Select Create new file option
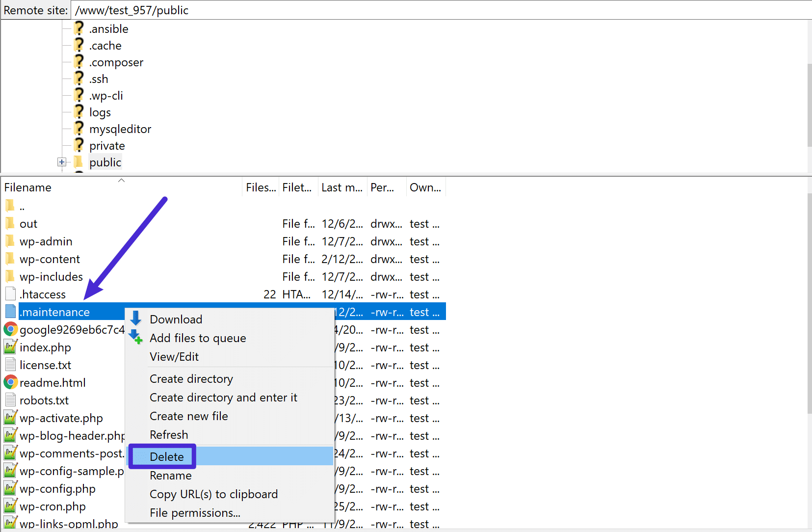 [x=188, y=416]
